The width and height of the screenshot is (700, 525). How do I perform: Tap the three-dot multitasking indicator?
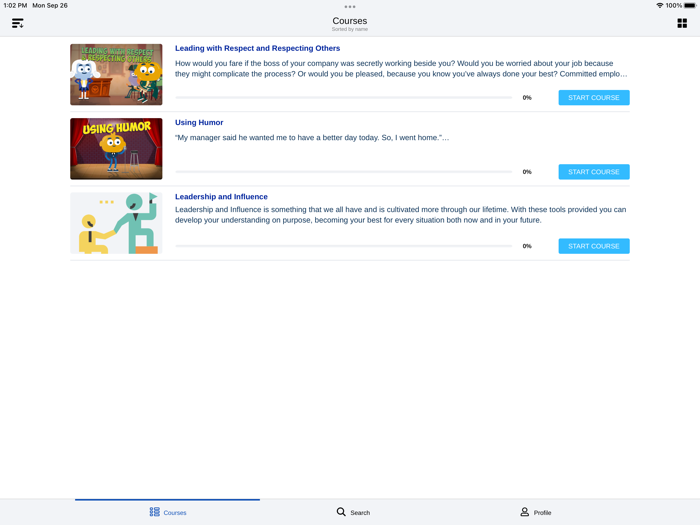pyautogui.click(x=350, y=7)
